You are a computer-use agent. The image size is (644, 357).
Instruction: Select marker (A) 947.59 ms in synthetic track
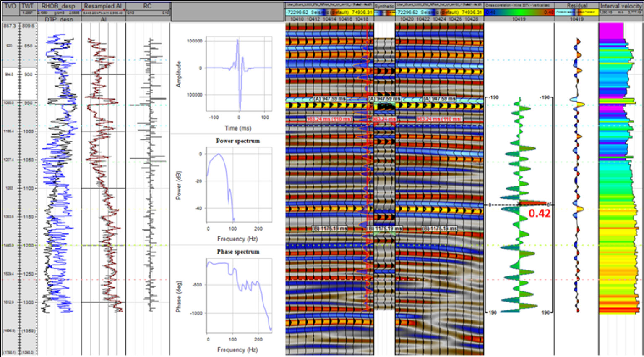tap(384, 99)
